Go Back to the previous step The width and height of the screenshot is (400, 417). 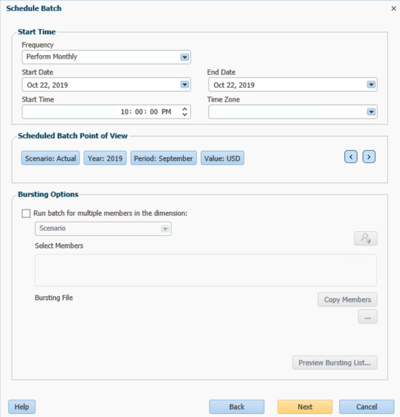237,407
